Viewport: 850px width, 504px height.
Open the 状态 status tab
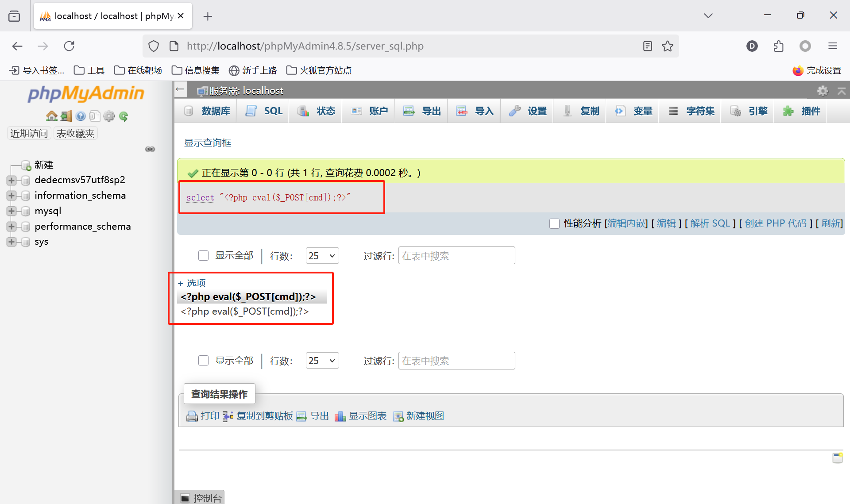pos(317,111)
